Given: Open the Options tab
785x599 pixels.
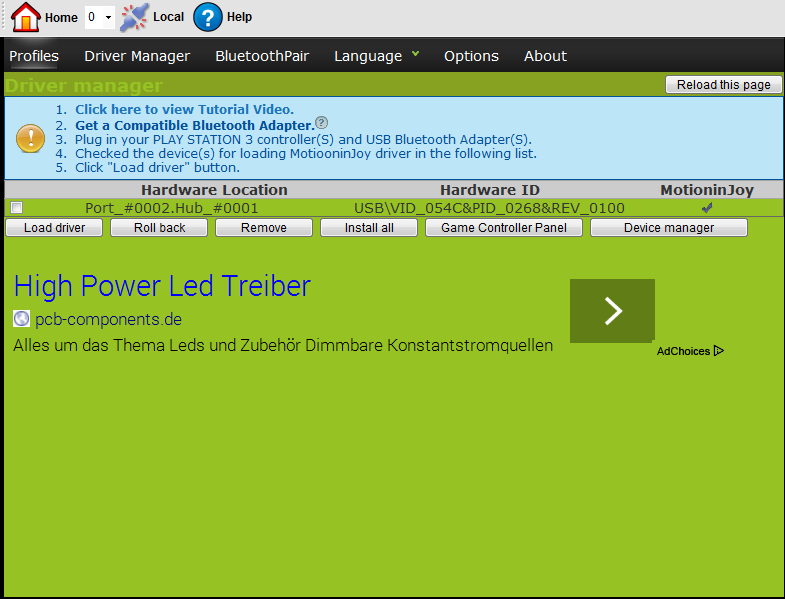Looking at the screenshot, I should click(x=471, y=56).
